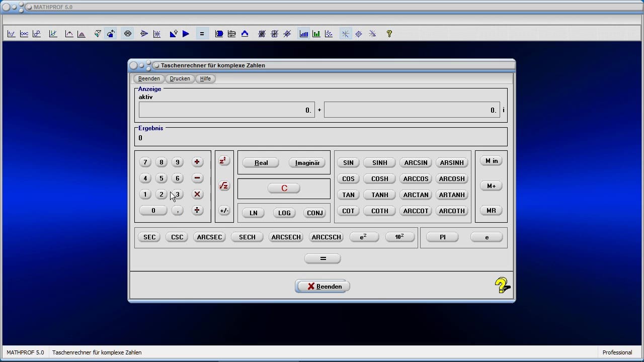Click the e to the z button
The height and width of the screenshot is (362, 644).
(363, 237)
